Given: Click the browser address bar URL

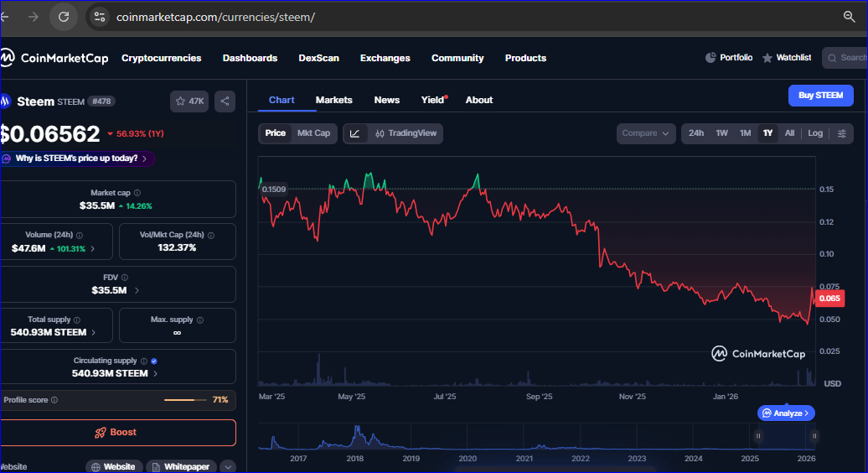Looking at the screenshot, I should [215, 17].
